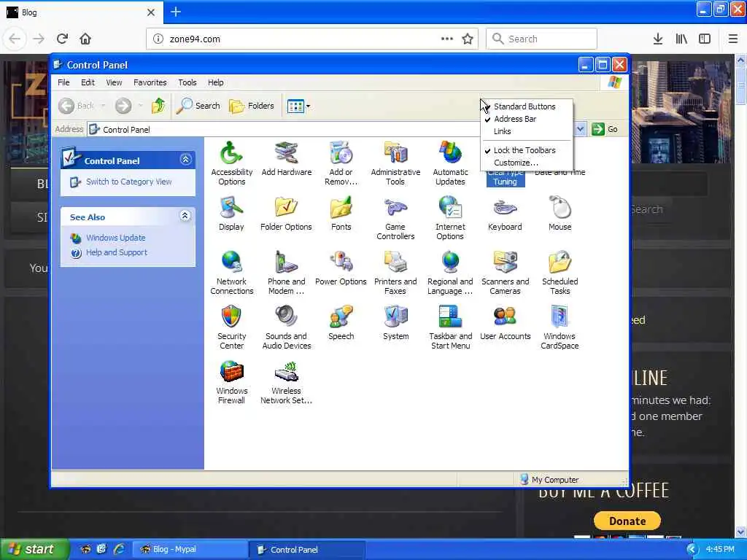Open the File menu
The image size is (747, 560).
click(63, 82)
